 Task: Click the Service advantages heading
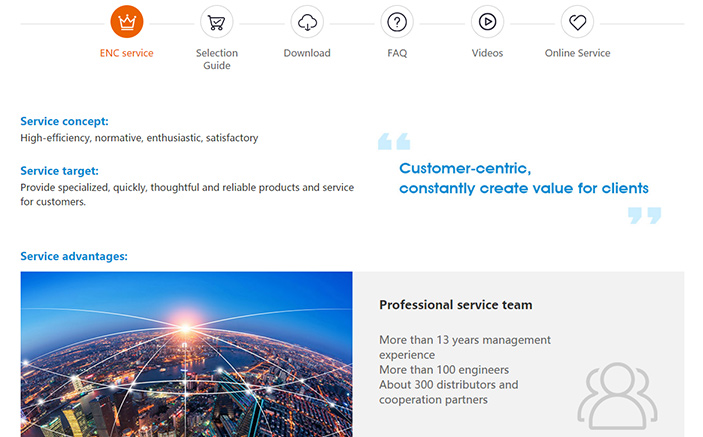coord(74,256)
